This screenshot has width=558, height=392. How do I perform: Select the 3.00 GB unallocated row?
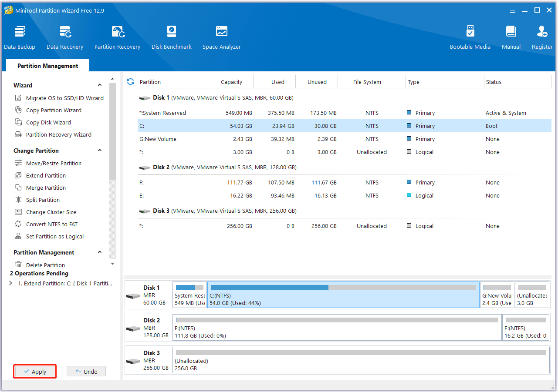[x=345, y=152]
